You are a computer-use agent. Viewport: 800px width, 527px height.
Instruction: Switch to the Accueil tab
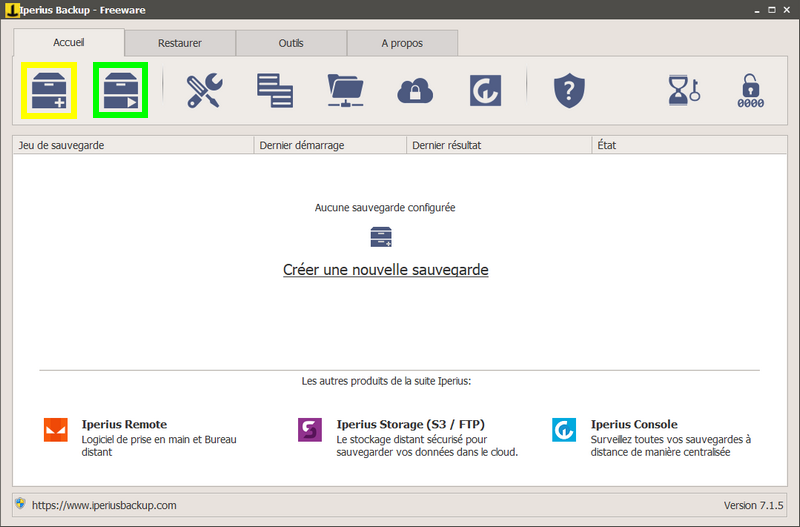point(69,42)
